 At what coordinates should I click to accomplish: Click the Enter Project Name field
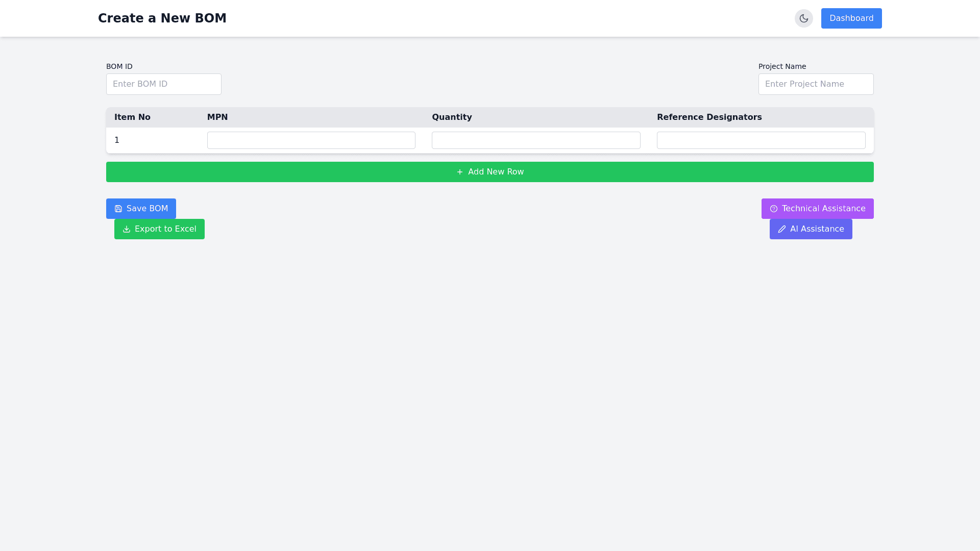coord(816,84)
